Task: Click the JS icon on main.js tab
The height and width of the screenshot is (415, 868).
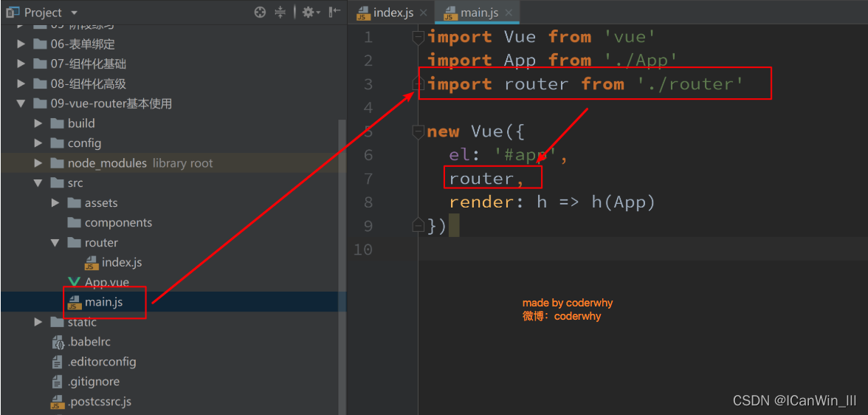Action: click(452, 13)
